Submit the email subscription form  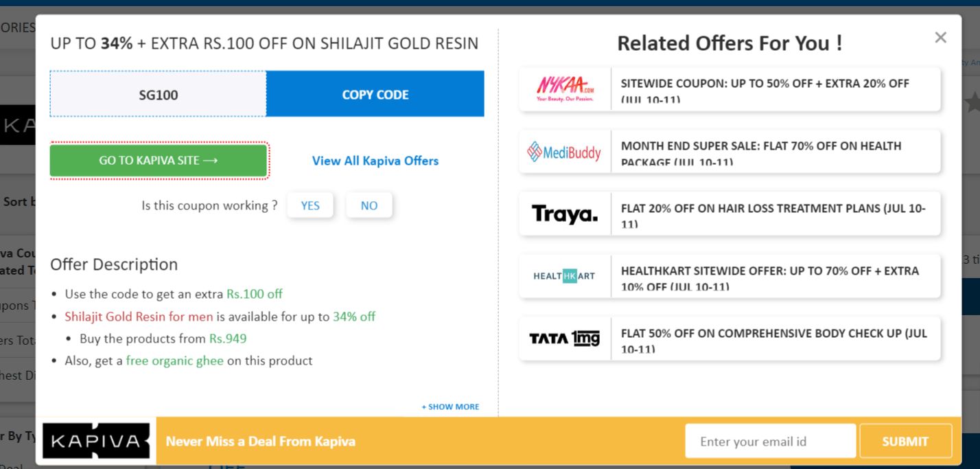pyautogui.click(x=905, y=441)
